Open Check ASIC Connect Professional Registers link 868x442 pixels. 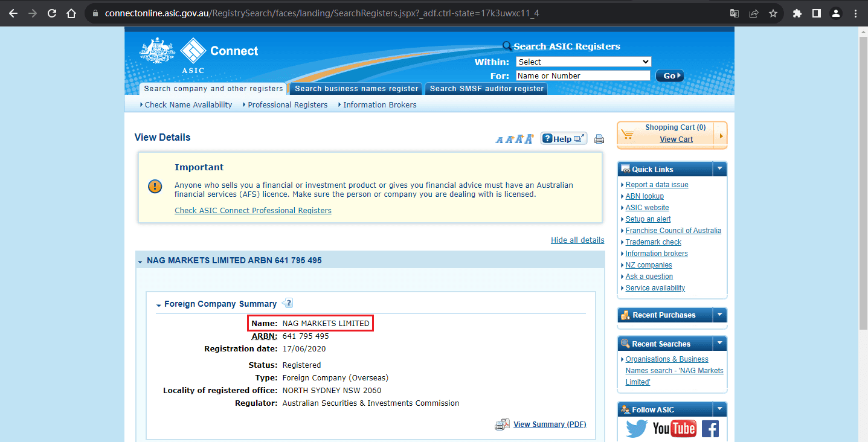[x=253, y=211]
